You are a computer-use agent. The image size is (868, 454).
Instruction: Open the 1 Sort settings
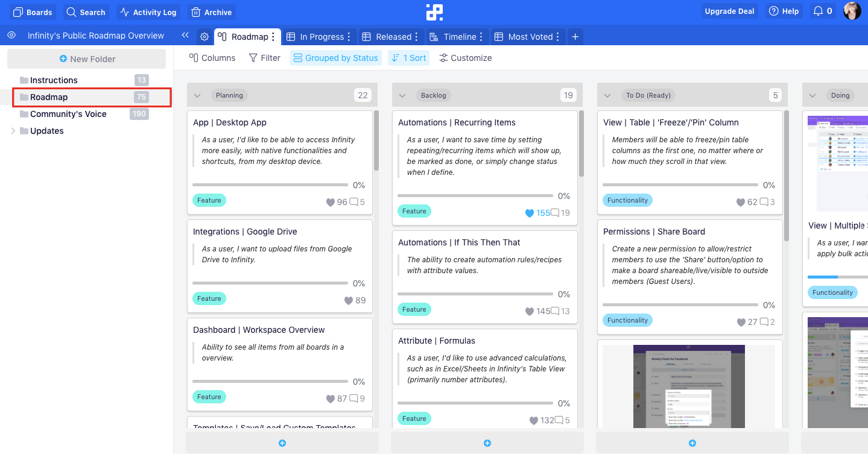click(408, 58)
